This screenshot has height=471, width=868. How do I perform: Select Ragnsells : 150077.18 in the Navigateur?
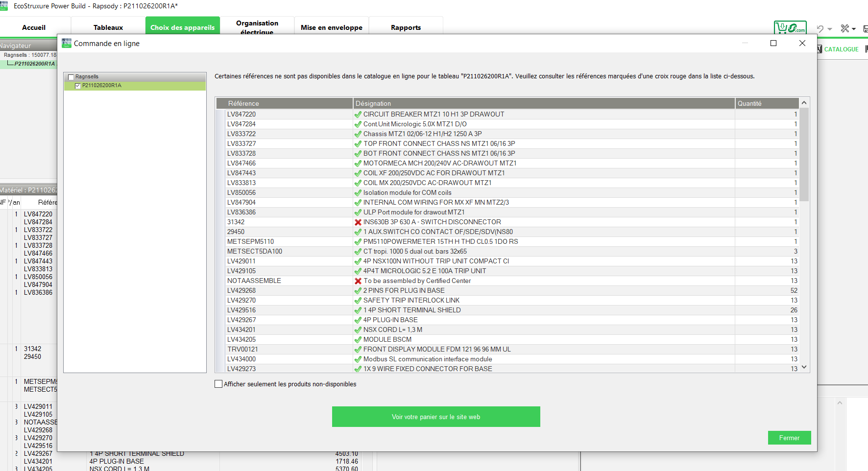[x=30, y=55]
